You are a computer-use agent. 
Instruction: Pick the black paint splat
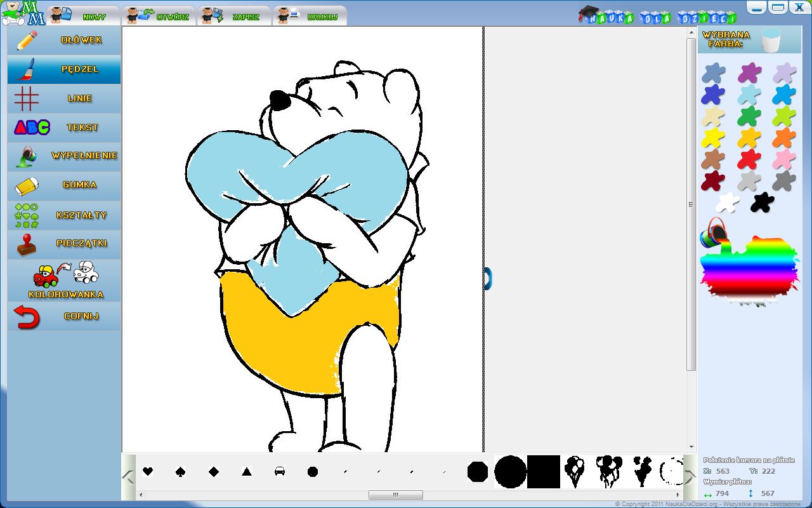click(x=763, y=203)
